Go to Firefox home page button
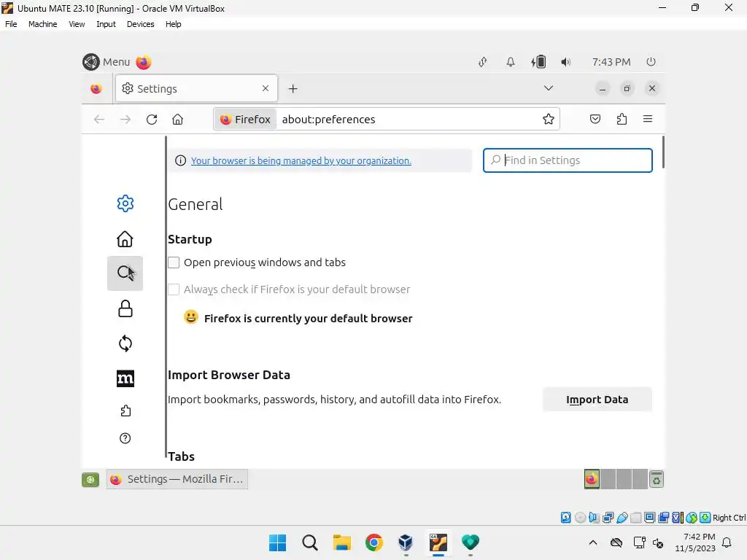The width and height of the screenshot is (747, 560). point(178,119)
